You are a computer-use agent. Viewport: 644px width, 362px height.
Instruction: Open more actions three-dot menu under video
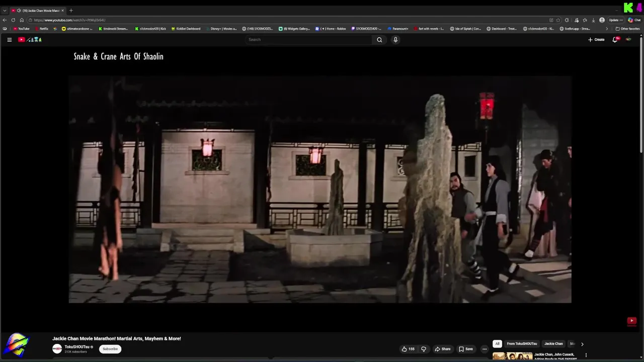(485, 349)
